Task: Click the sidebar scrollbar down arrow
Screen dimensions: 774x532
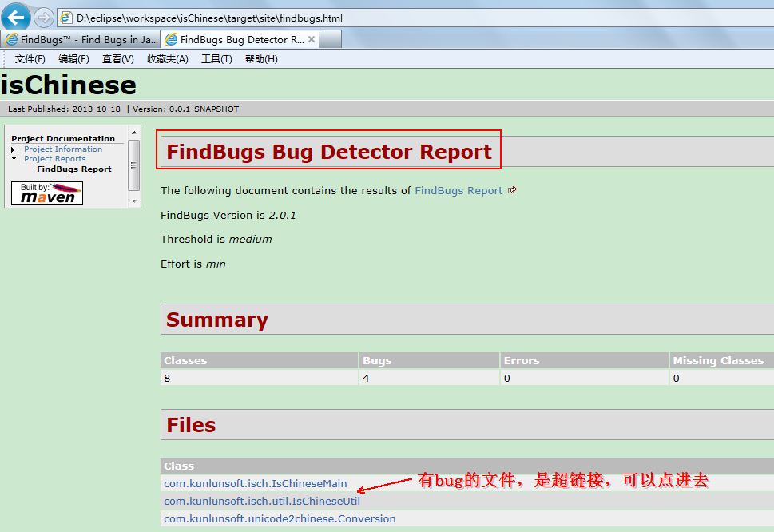Action: pos(133,200)
